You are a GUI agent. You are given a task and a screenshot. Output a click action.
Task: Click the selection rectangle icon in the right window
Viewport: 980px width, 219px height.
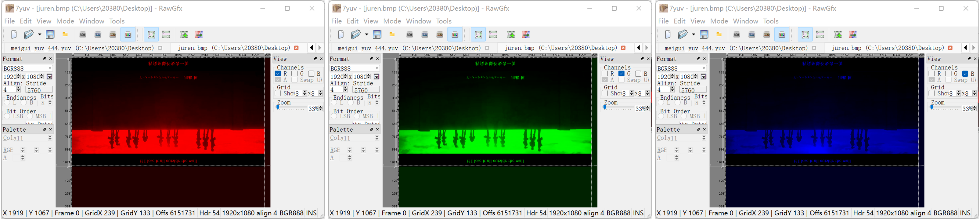[805, 35]
